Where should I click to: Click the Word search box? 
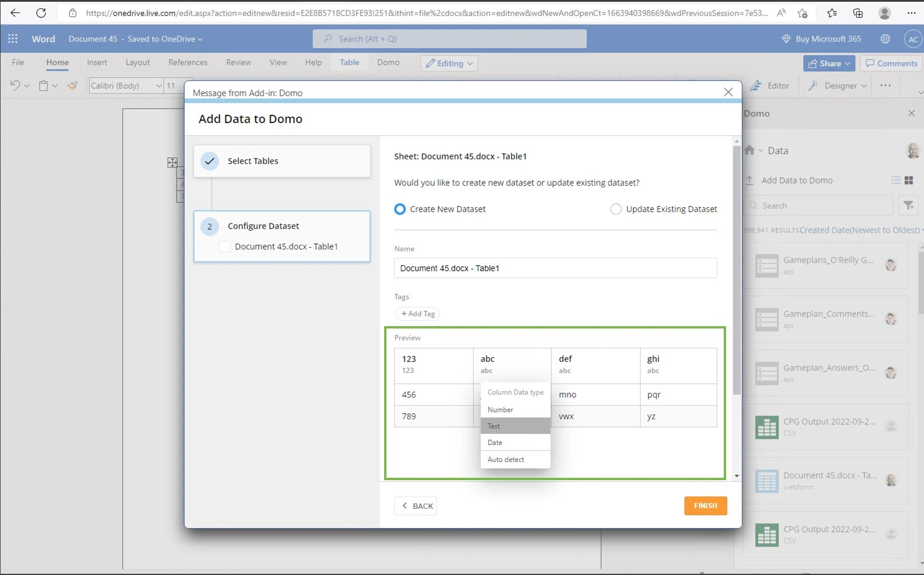[449, 39]
